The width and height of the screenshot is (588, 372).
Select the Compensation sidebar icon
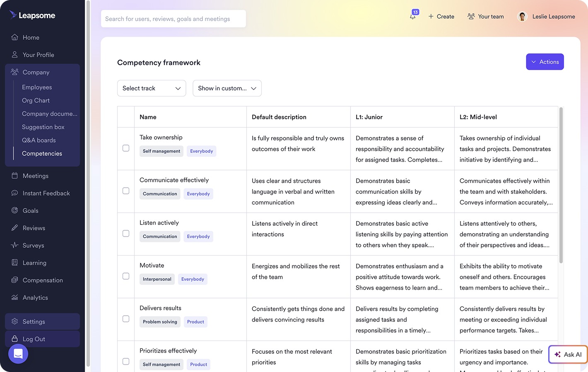[14, 280]
